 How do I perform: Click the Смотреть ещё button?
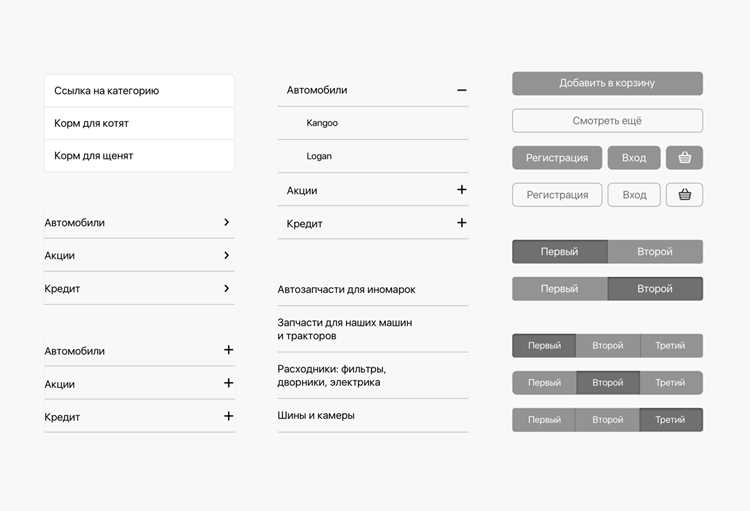tap(607, 121)
